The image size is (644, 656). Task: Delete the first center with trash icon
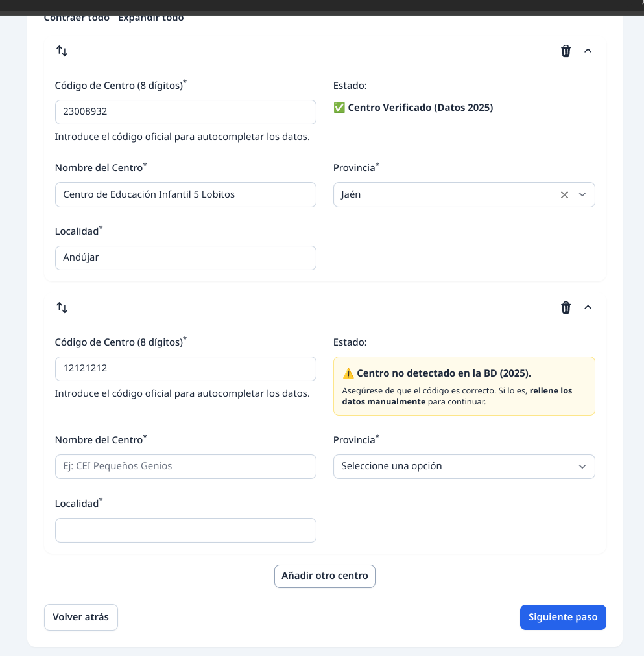tap(566, 51)
